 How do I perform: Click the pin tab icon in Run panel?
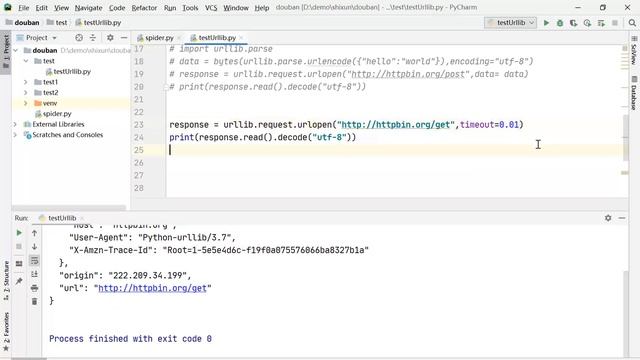(x=19, y=281)
